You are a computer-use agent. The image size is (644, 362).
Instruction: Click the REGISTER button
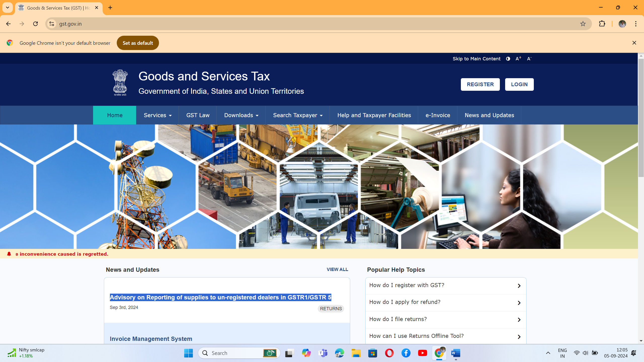point(480,84)
